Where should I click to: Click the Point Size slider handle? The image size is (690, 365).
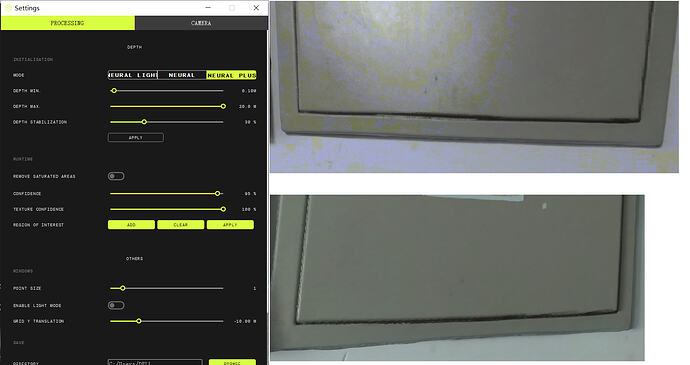pos(123,288)
